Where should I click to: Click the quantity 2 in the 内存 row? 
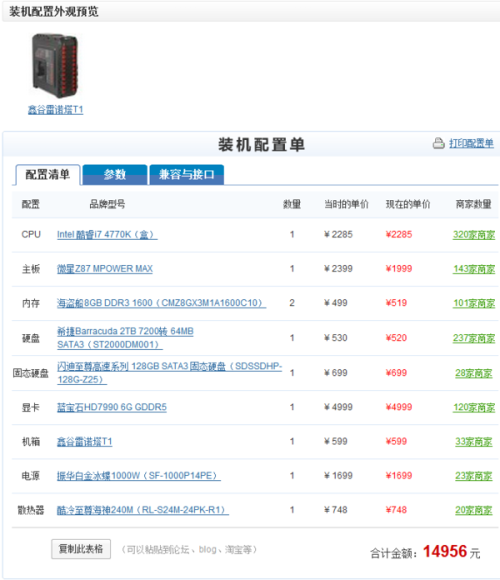[x=292, y=303]
